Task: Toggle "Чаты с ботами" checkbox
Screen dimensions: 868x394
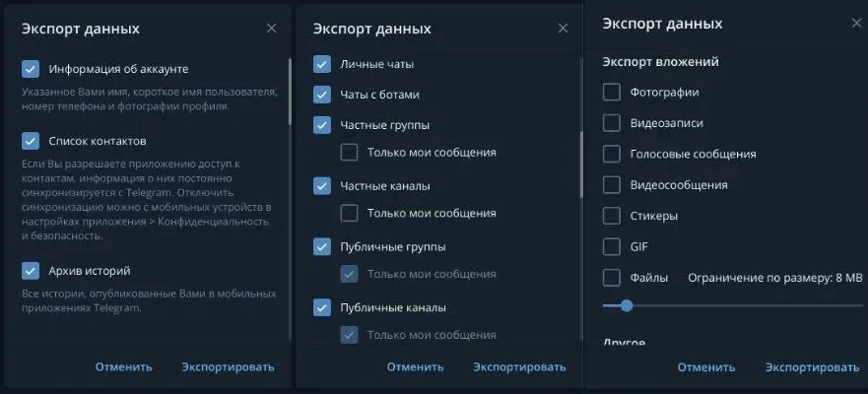Action: pos(322,95)
